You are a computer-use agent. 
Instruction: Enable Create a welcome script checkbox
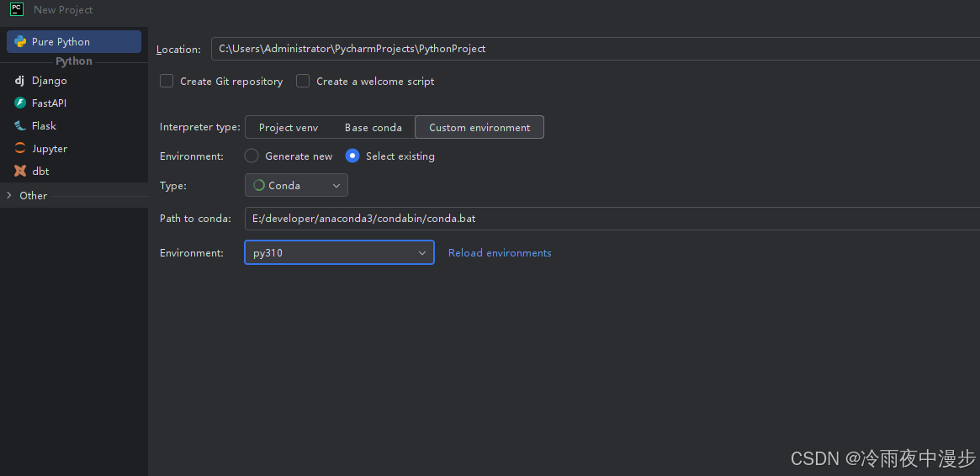pos(303,82)
